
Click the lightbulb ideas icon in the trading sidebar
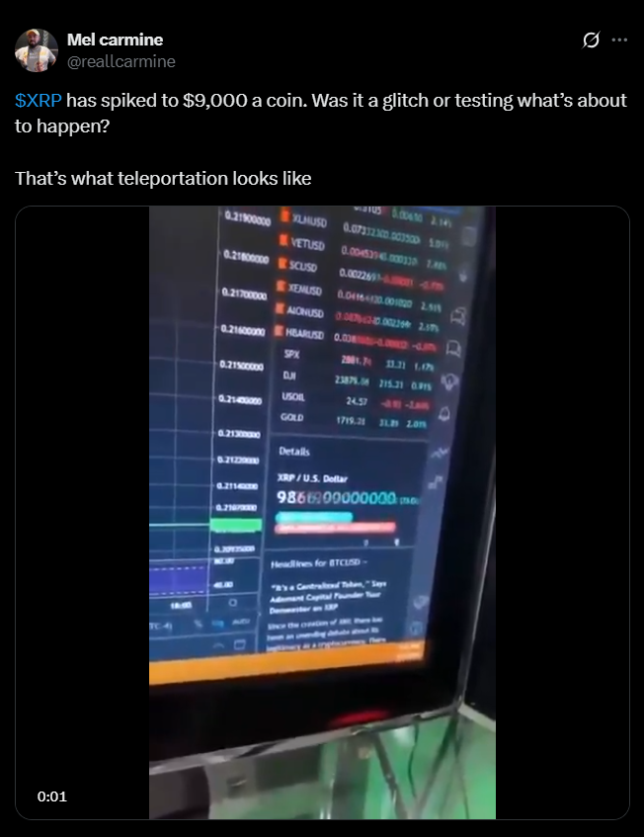coord(449,381)
